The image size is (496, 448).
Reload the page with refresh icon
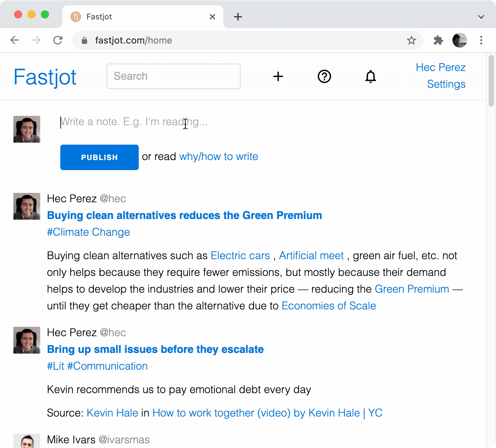tap(58, 40)
